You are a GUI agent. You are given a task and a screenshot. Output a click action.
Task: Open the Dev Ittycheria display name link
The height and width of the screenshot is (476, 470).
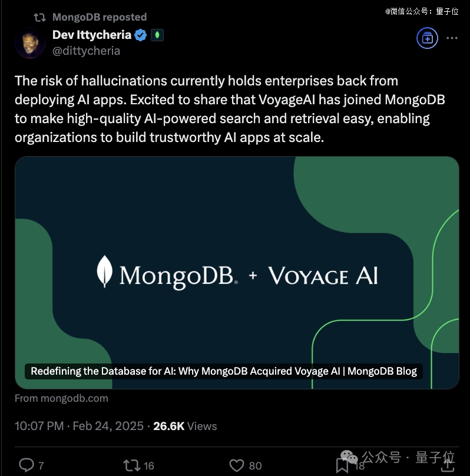point(91,35)
